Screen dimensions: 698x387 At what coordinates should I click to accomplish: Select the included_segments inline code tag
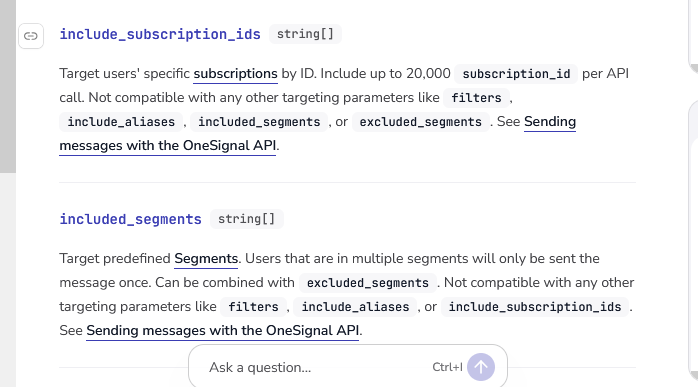coord(259,122)
